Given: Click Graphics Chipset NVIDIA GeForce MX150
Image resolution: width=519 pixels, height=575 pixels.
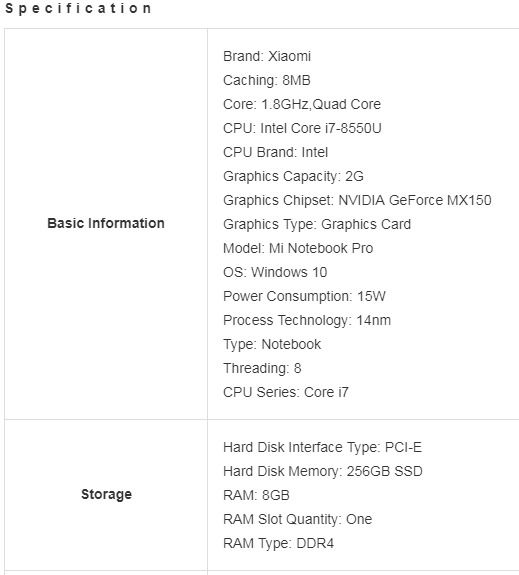Looking at the screenshot, I should coord(357,200).
